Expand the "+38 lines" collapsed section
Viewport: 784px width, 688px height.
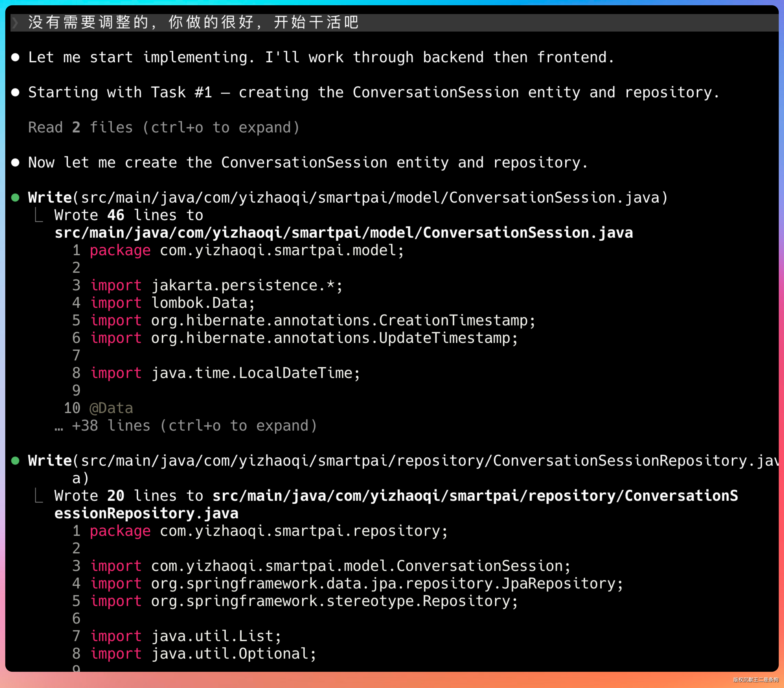coord(194,426)
